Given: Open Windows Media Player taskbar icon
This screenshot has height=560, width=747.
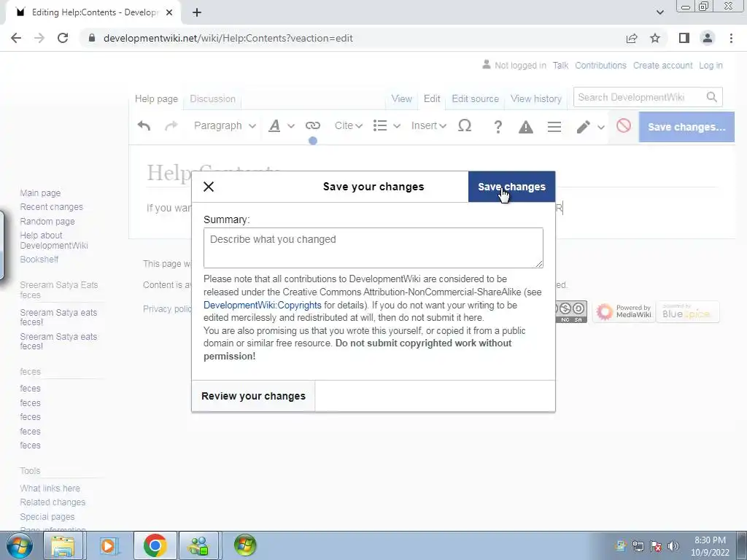Looking at the screenshot, I should pyautogui.click(x=108, y=545).
